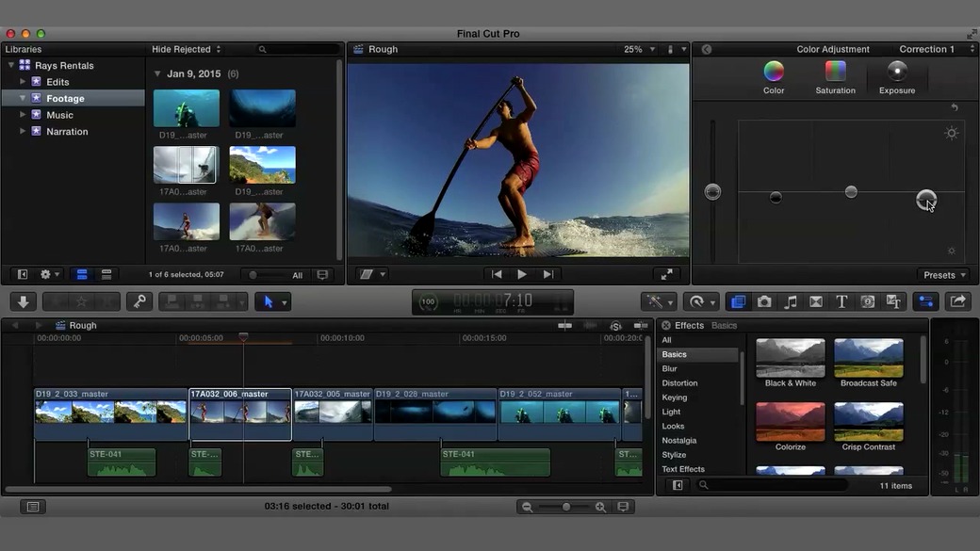Click the timeline zoom slider
This screenshot has height=551, width=980.
(566, 507)
